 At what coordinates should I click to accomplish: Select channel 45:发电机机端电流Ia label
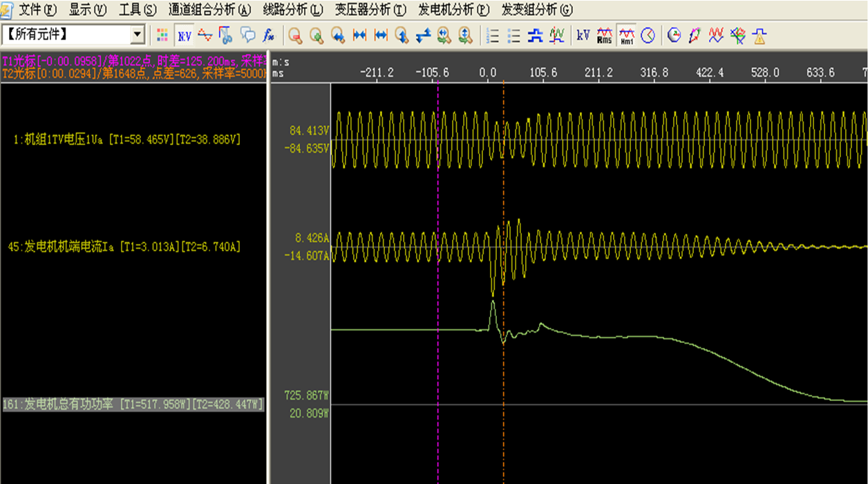[124, 247]
